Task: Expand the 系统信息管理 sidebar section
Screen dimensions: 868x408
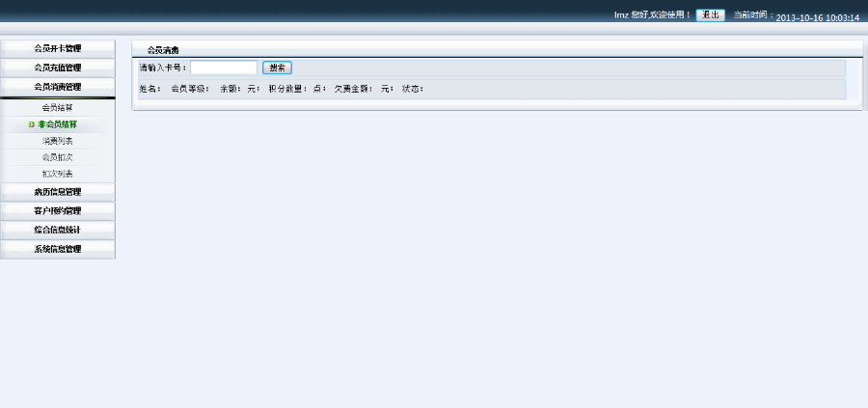Action: pyautogui.click(x=58, y=249)
